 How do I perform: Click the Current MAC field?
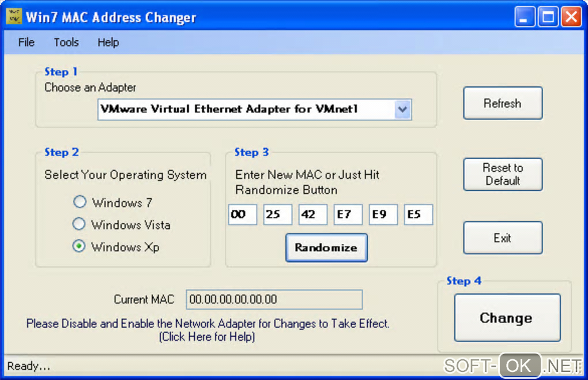point(274,299)
